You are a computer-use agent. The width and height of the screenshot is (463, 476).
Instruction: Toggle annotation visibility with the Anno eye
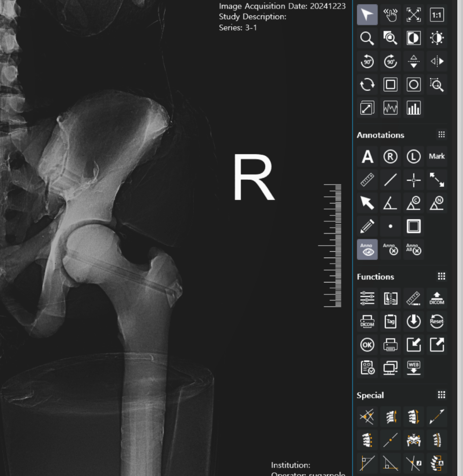click(367, 250)
